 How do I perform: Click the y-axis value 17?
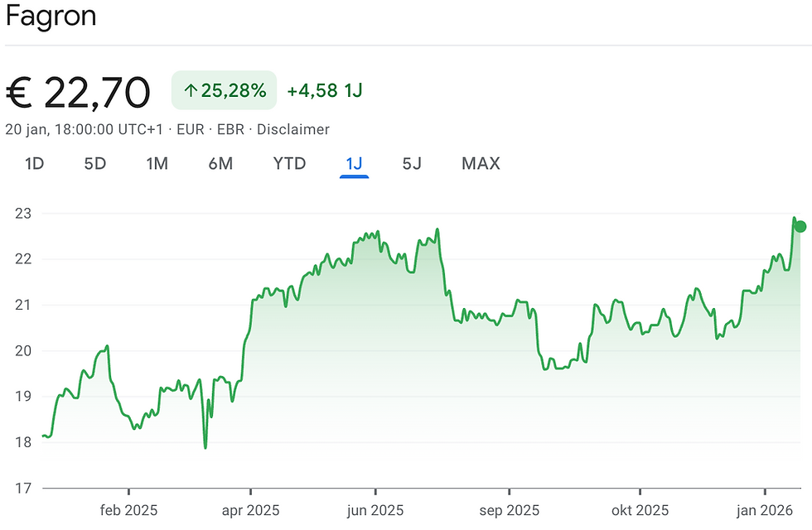pyautogui.click(x=23, y=488)
